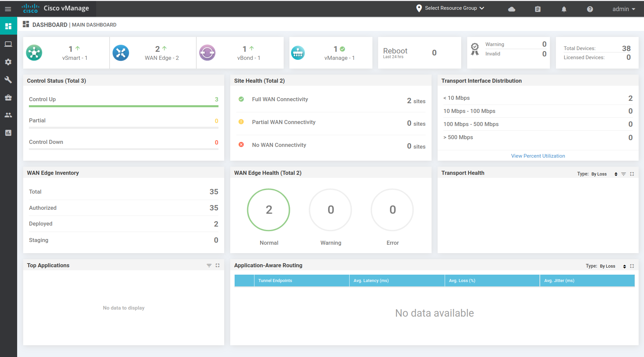The width and height of the screenshot is (644, 357).
Task: Open Administration via the users icon
Action: coord(8,115)
